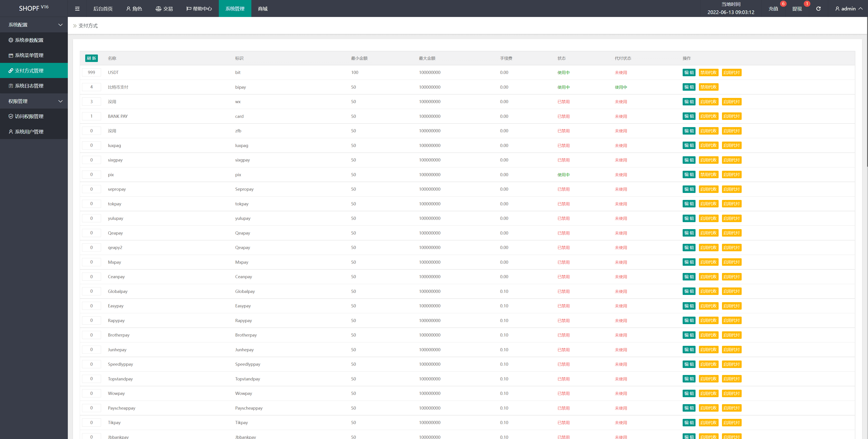
Task: Enable 代收 for BANK PAY row
Action: (708, 116)
